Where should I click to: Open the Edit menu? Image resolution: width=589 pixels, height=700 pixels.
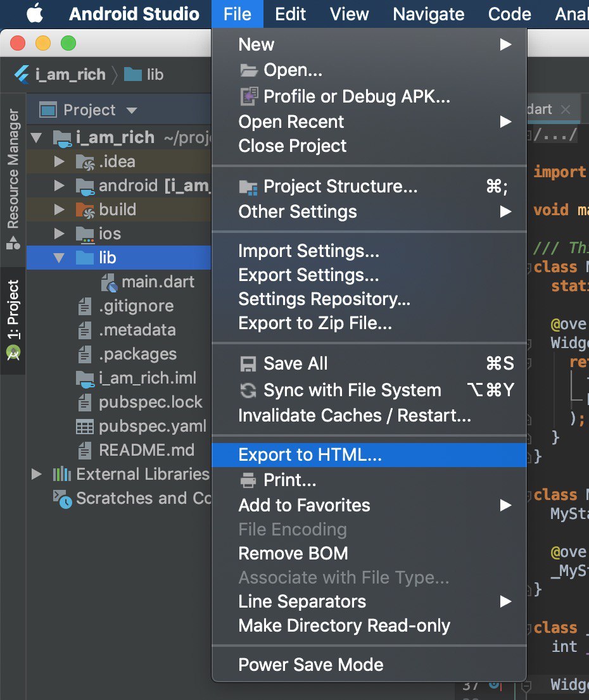point(291,15)
